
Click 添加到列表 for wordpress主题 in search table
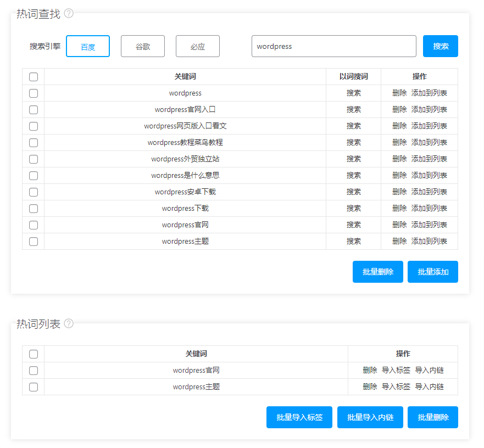pos(429,241)
